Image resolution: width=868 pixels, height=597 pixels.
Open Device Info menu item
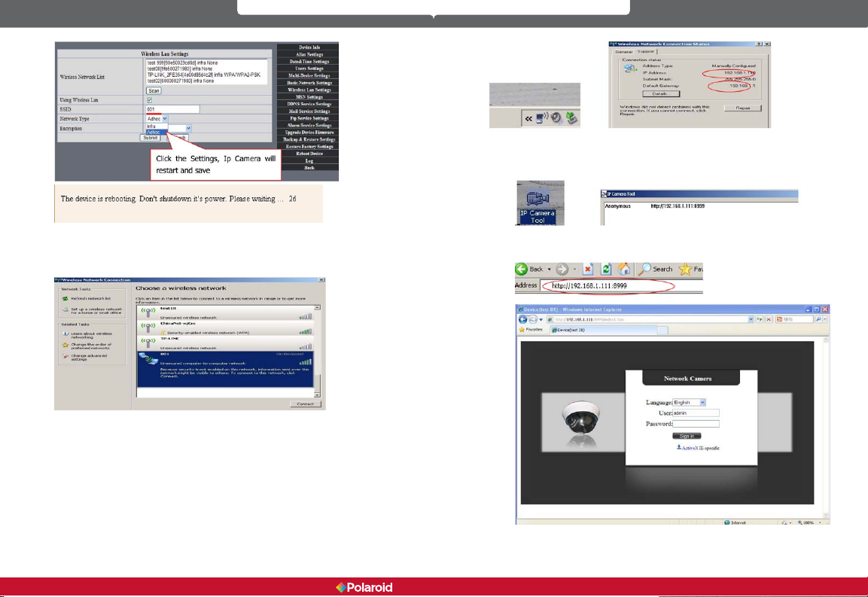pos(309,47)
